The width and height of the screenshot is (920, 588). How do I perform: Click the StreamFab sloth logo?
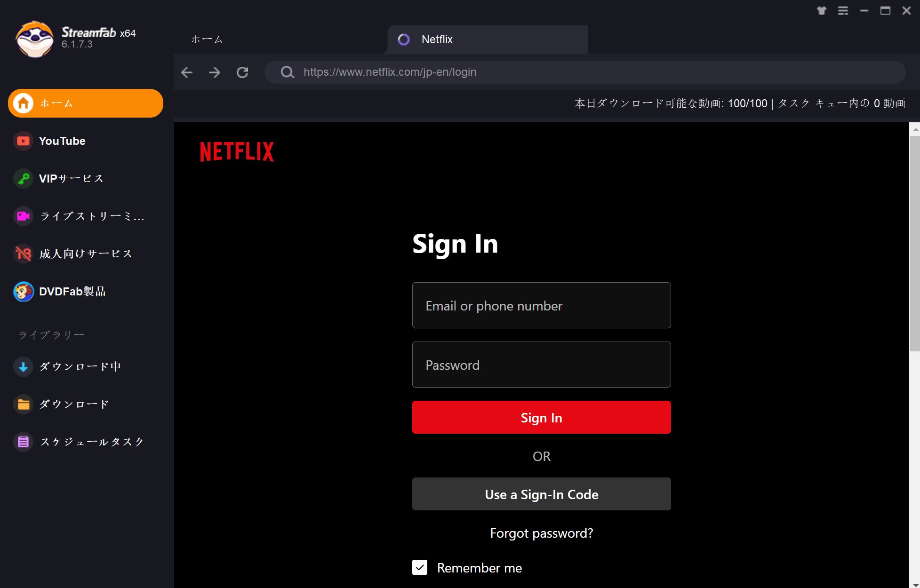[34, 39]
